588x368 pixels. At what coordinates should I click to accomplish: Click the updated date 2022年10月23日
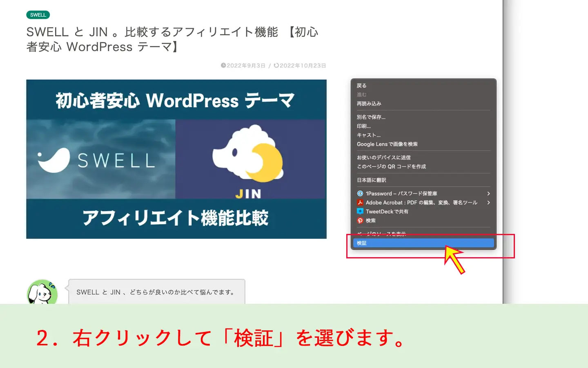click(x=303, y=65)
